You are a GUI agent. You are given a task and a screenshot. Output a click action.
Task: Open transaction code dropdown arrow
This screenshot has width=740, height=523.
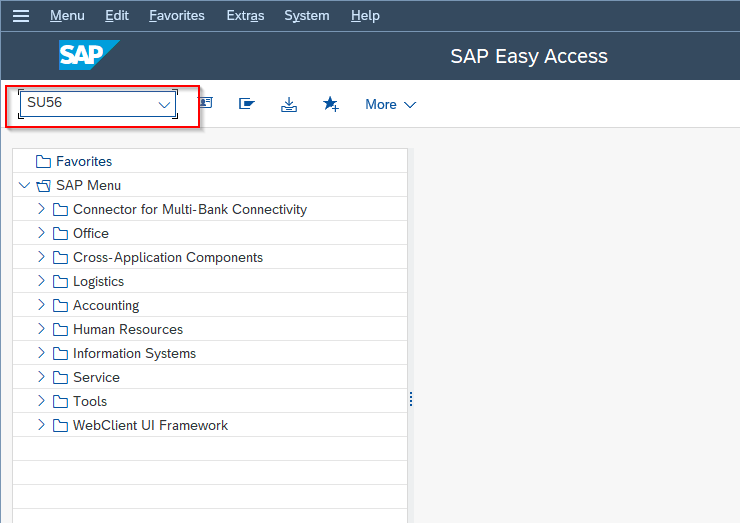(x=164, y=104)
